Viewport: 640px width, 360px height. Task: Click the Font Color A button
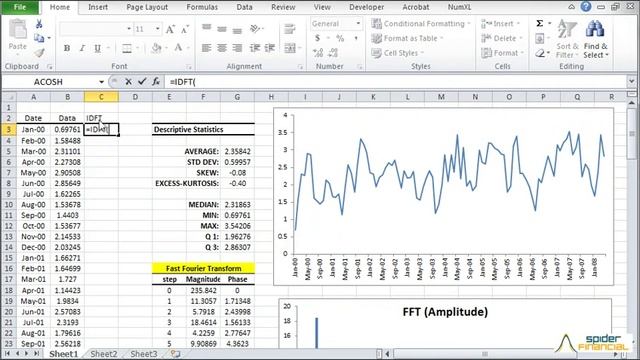pyautogui.click(x=178, y=48)
